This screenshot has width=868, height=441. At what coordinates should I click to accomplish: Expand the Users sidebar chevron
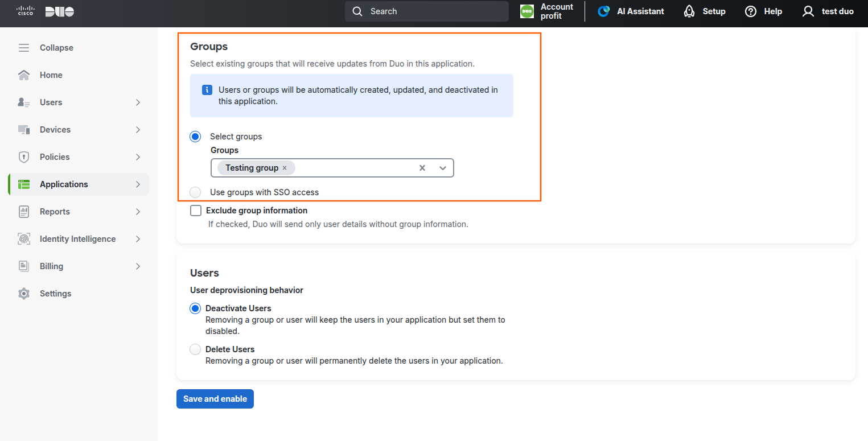[138, 102]
